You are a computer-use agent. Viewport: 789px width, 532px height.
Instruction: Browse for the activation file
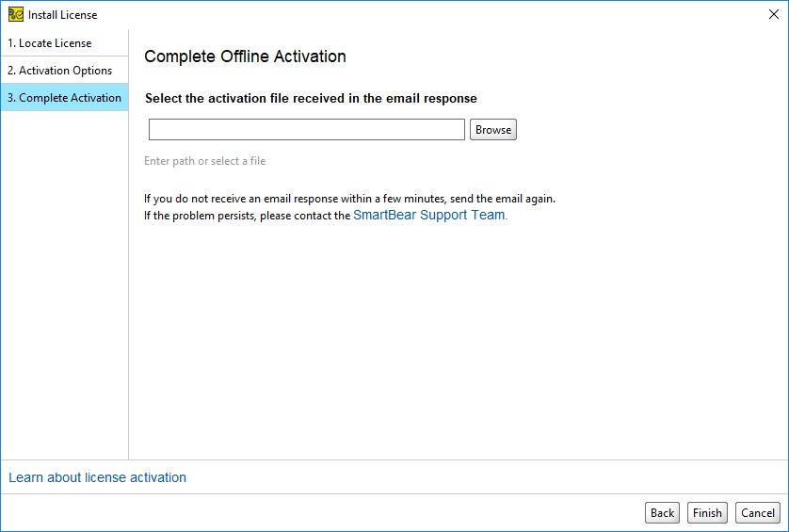(x=493, y=129)
